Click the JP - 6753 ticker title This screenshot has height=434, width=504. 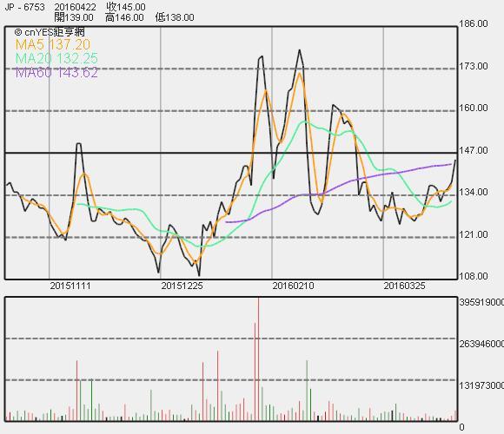(x=24, y=7)
